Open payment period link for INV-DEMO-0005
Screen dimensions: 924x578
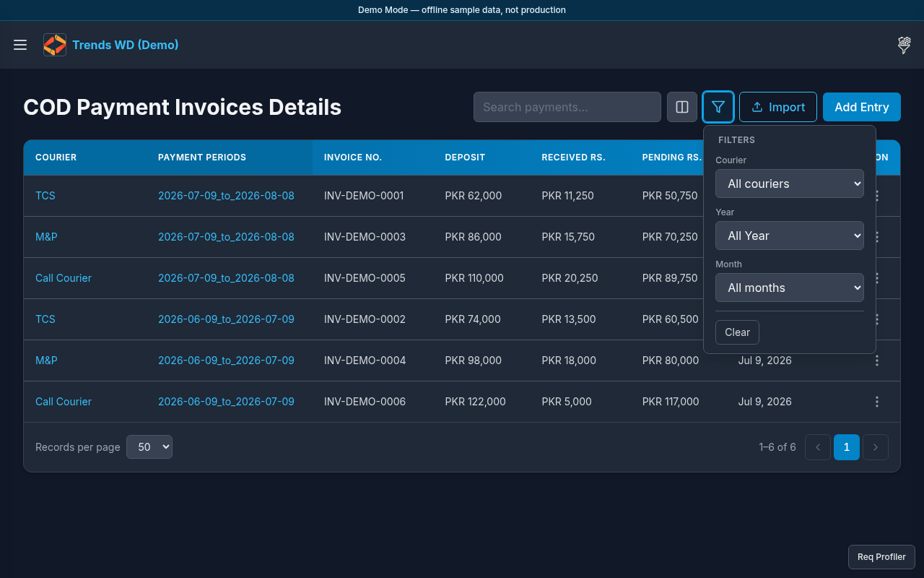point(226,278)
